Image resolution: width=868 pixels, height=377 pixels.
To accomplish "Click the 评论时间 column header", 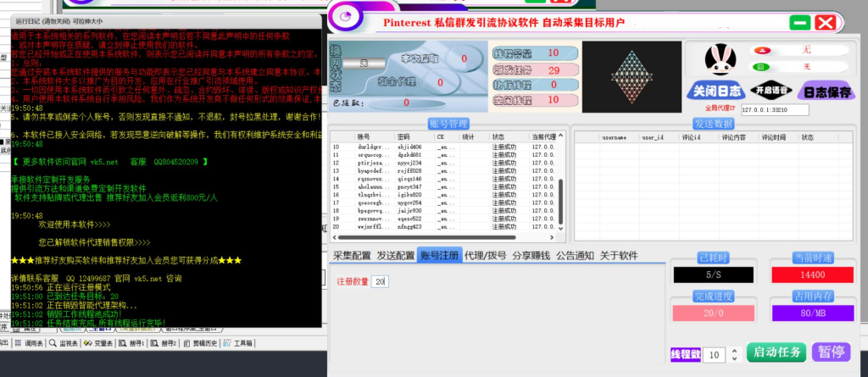I will click(779, 137).
